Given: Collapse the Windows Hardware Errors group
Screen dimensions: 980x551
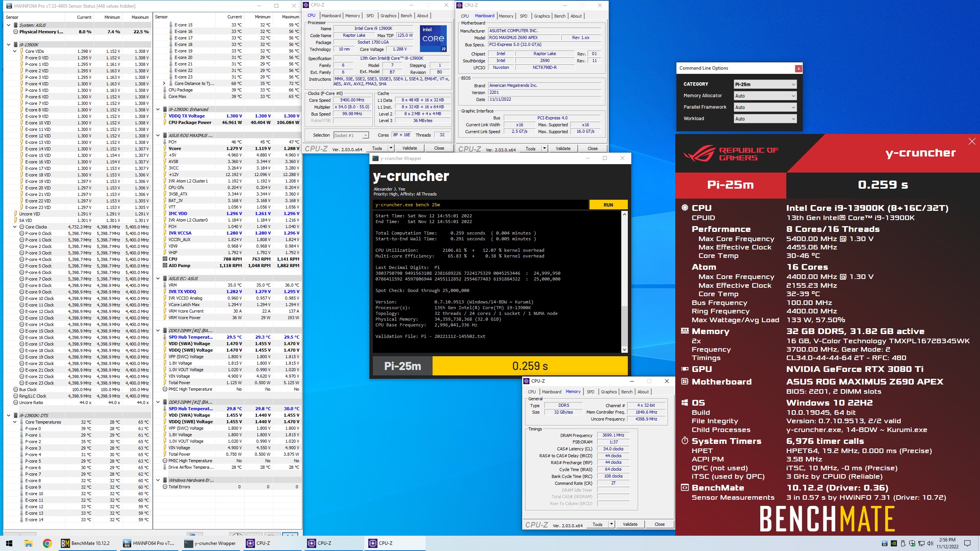Looking at the screenshot, I should pyautogui.click(x=158, y=480).
